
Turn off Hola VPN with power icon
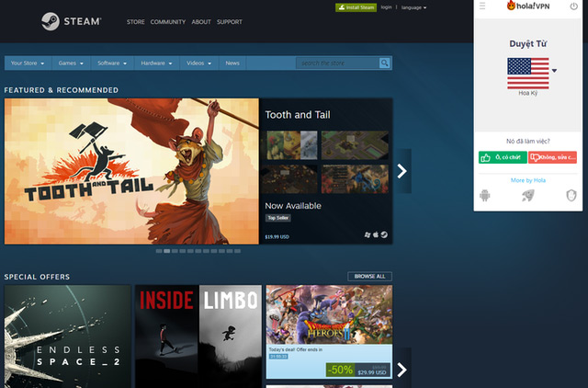[573, 6]
